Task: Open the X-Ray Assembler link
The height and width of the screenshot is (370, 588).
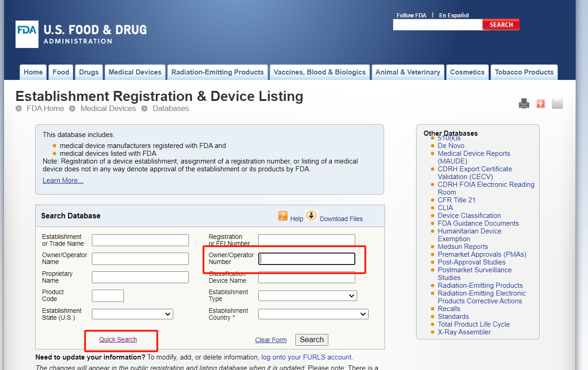Action: point(464,332)
